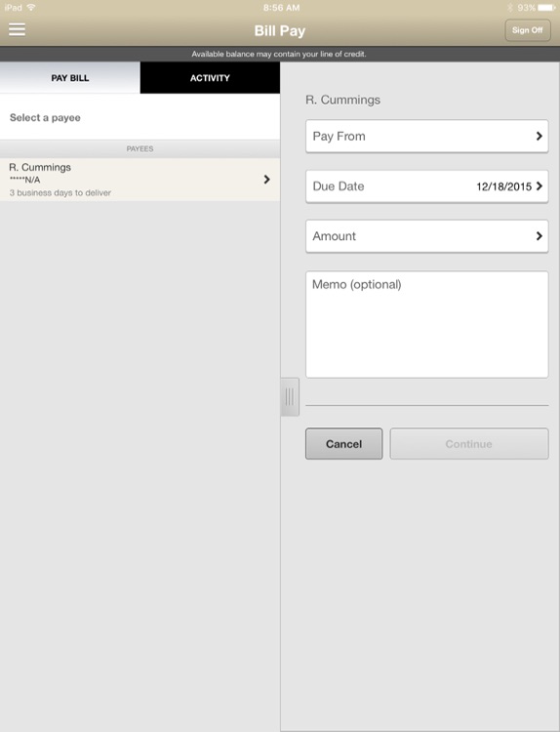Select the R. Cummings payee row
This screenshot has height=732, width=560.
[x=140, y=180]
